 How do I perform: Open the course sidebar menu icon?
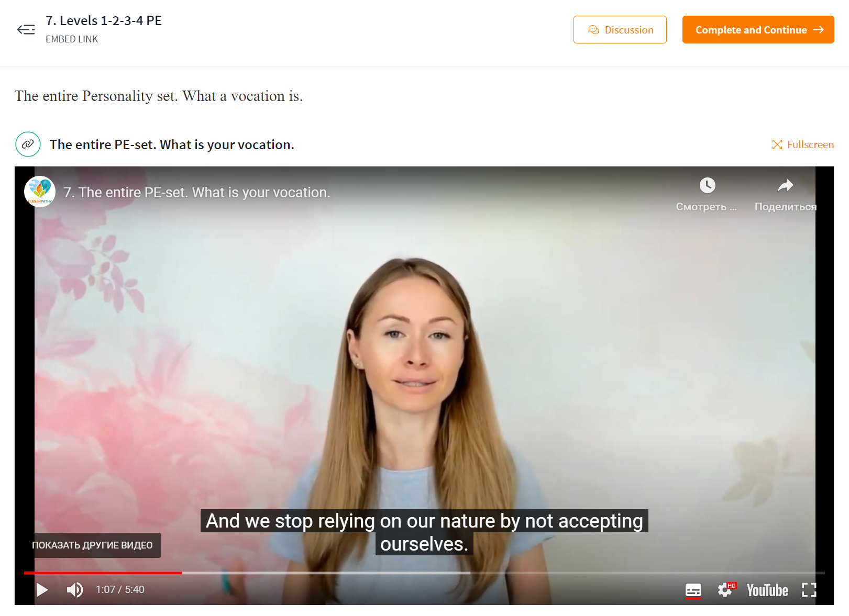[x=26, y=30]
